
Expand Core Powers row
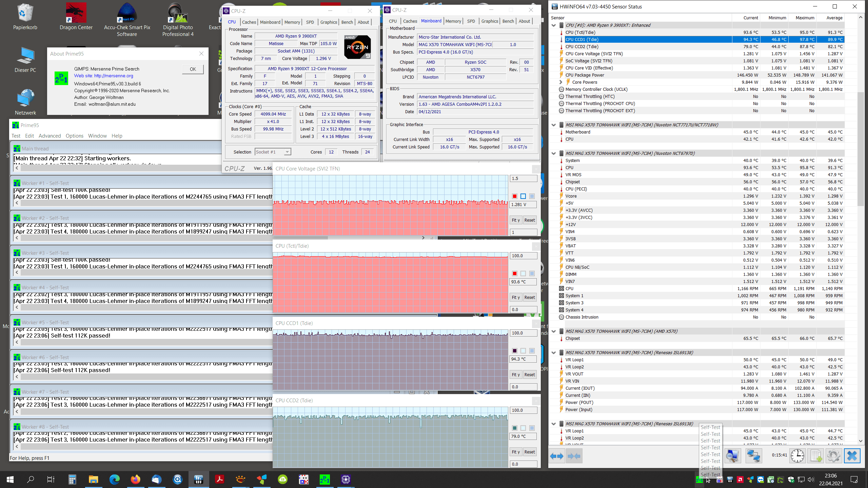tap(560, 82)
